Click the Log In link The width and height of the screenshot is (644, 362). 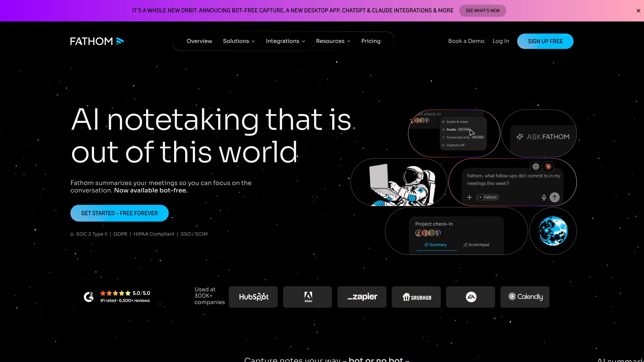[501, 41]
